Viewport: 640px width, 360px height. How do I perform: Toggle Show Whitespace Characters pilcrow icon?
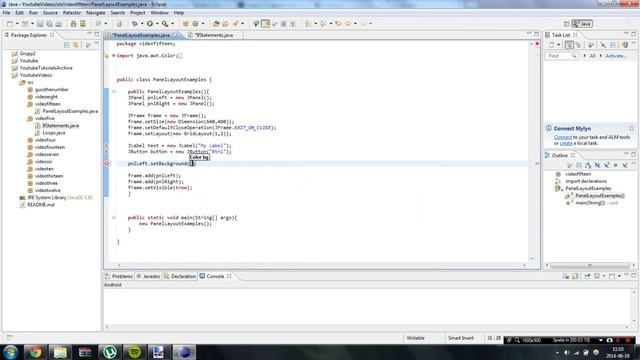tap(293, 24)
